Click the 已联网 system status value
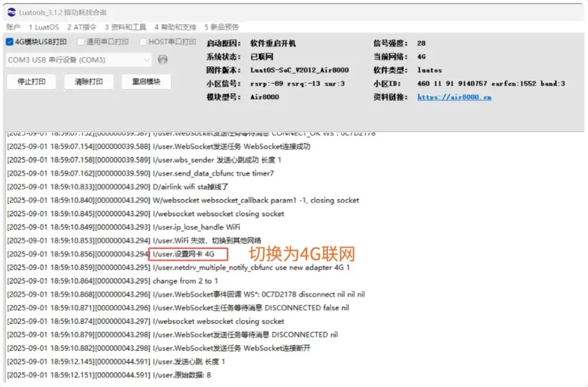 pos(262,57)
